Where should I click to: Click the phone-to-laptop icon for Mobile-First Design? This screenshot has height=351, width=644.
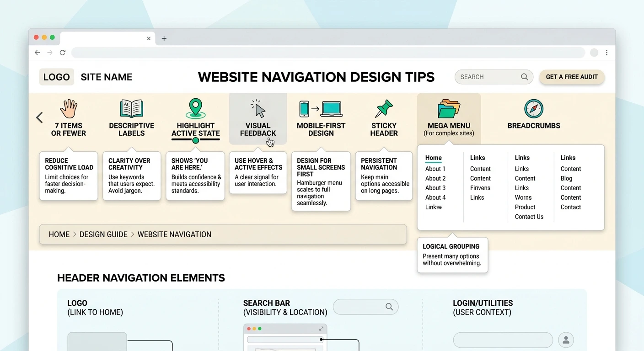click(x=321, y=109)
